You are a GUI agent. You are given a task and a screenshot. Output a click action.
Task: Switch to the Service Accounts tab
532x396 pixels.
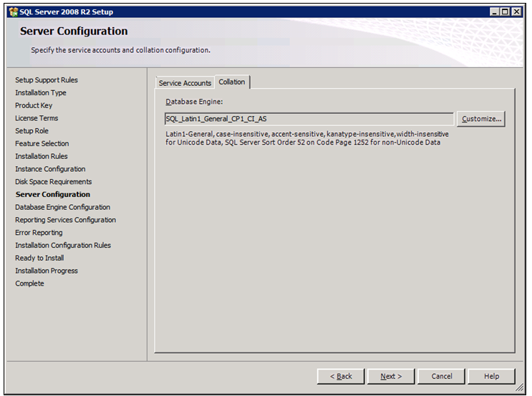click(x=185, y=83)
